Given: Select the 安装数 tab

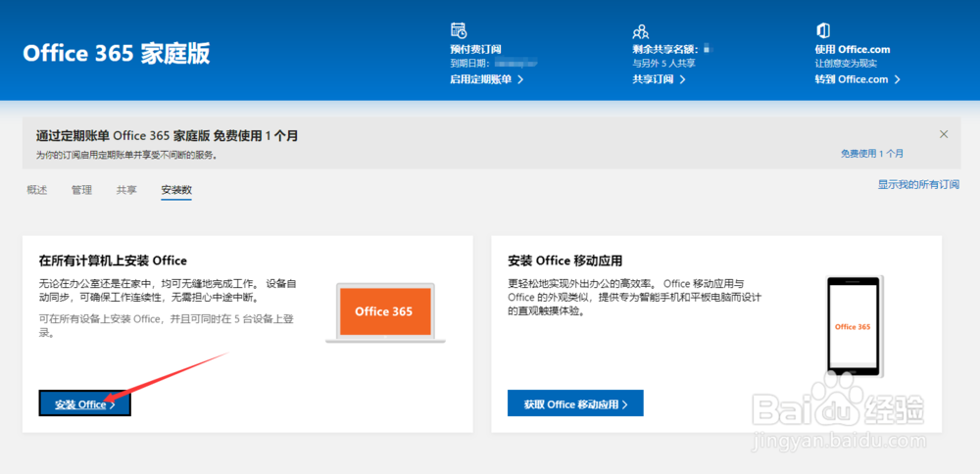Looking at the screenshot, I should (x=176, y=191).
